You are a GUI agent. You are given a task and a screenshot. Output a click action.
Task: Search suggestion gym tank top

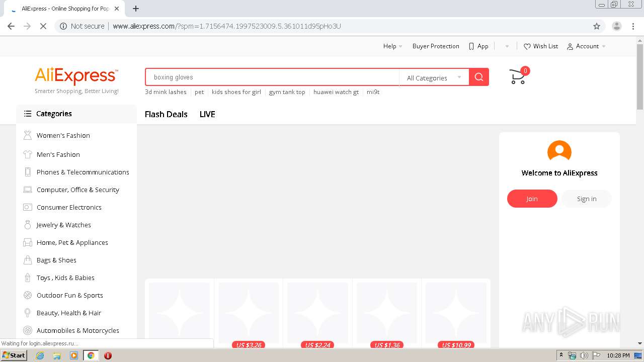click(287, 92)
